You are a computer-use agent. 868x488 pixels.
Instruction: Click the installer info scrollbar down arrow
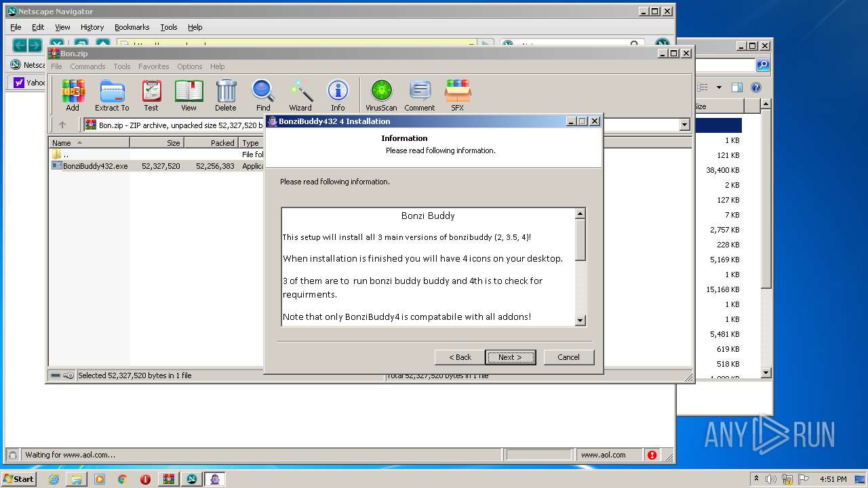[580, 321]
